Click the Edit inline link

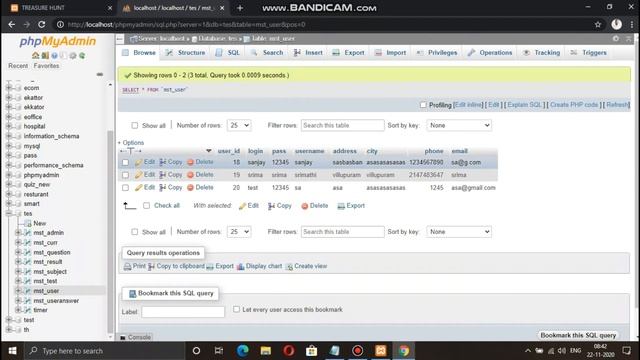coord(468,105)
